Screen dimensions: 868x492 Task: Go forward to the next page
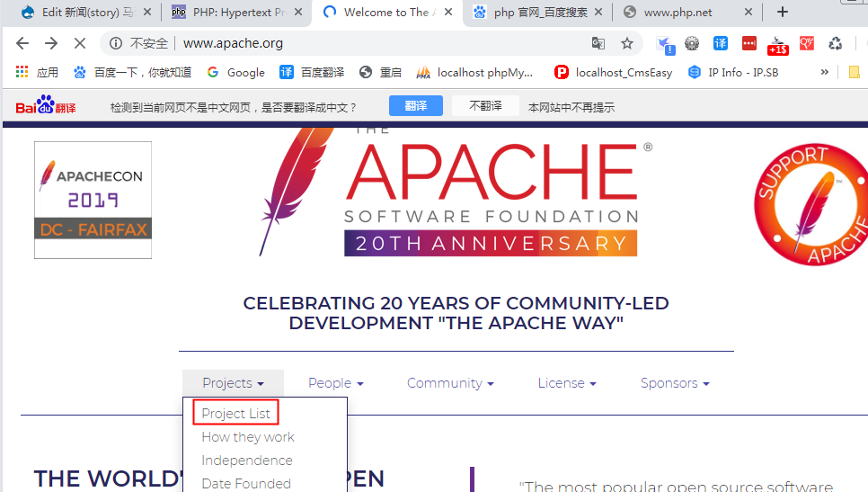51,43
